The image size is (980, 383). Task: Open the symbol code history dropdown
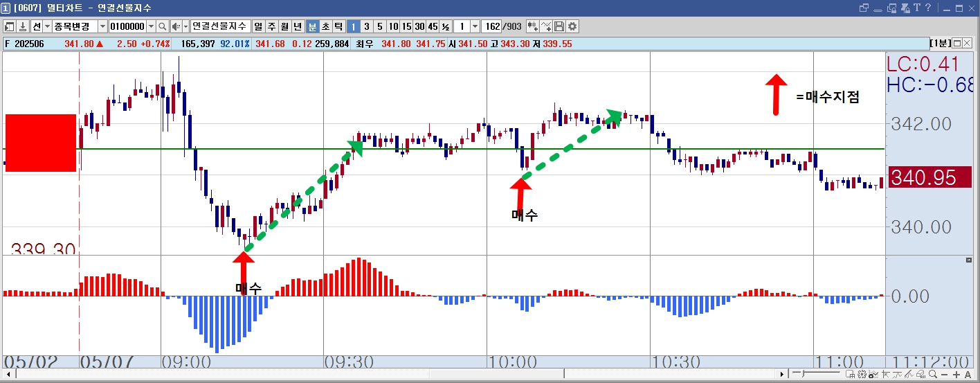pos(151,26)
